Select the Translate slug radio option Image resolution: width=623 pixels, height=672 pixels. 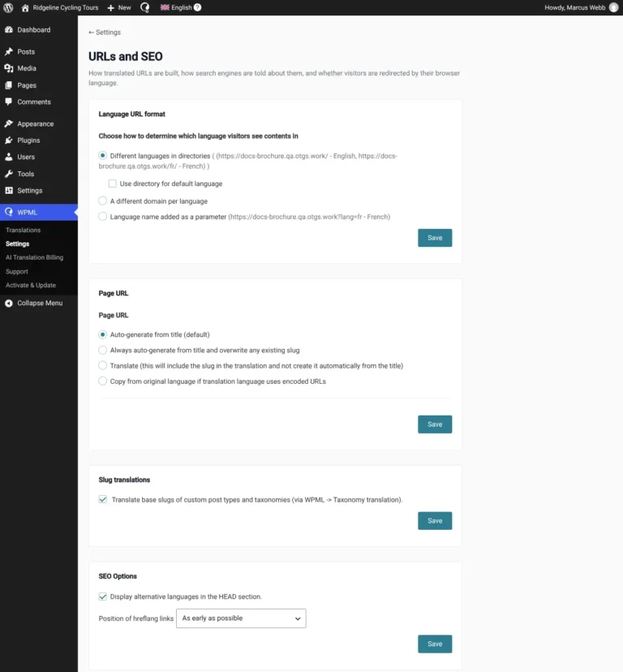click(x=102, y=365)
